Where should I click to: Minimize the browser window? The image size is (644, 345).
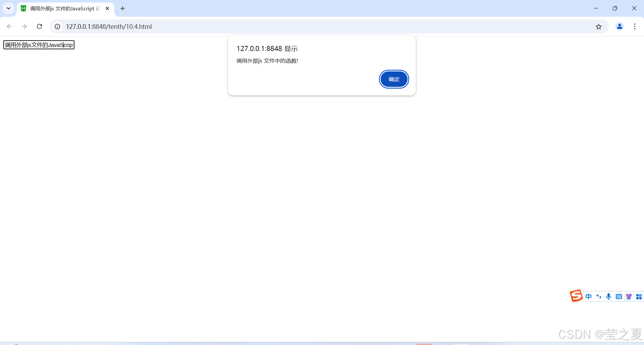[x=596, y=8]
